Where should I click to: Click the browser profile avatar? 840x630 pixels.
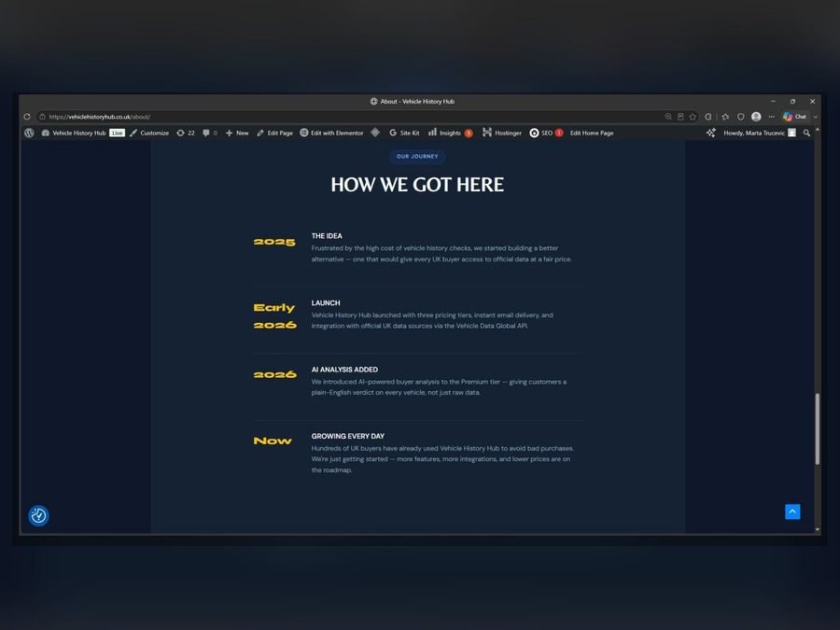(756, 117)
